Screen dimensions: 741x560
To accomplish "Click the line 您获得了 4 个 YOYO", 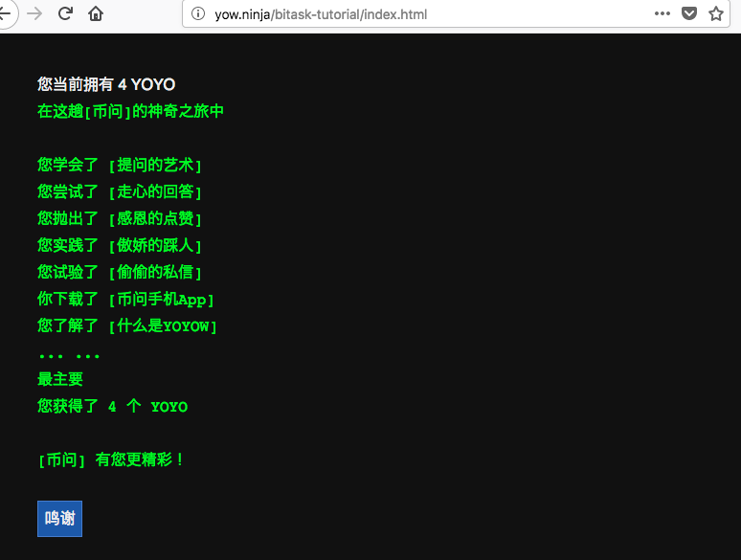I will click(112, 406).
